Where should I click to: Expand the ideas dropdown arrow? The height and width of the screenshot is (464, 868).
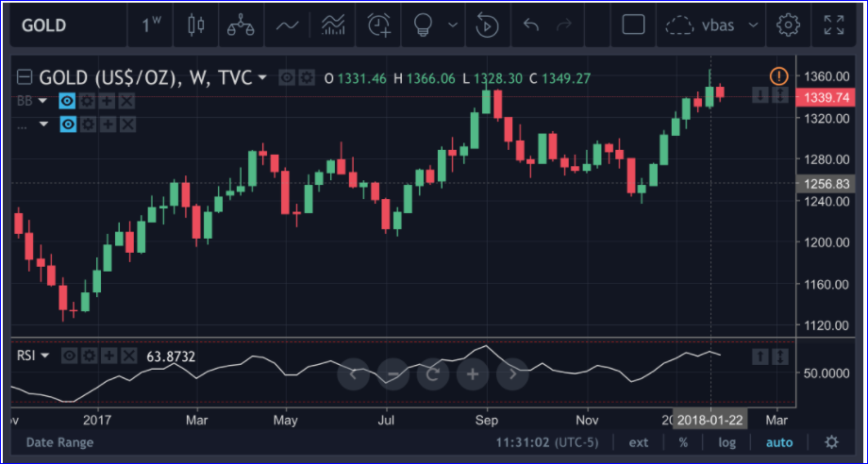[453, 25]
